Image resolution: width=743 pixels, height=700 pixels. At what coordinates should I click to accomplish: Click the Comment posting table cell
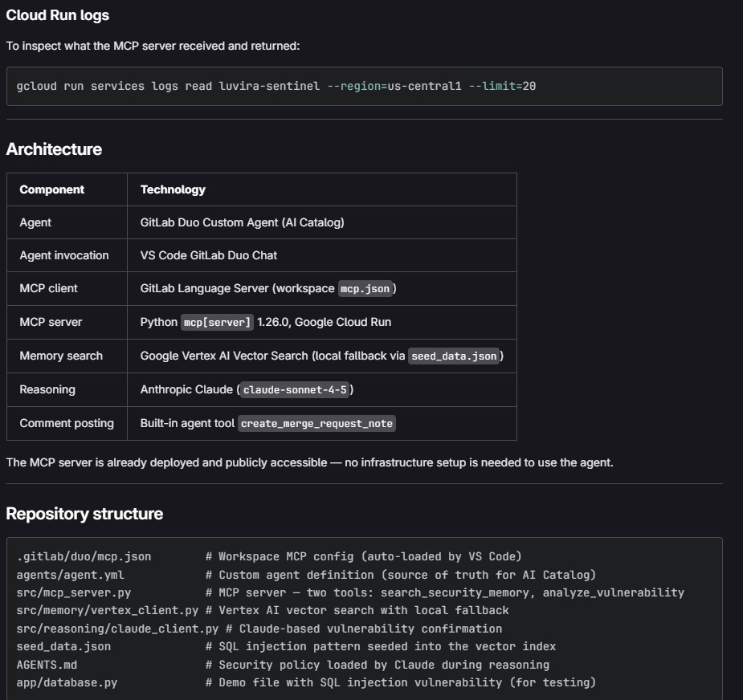67,423
